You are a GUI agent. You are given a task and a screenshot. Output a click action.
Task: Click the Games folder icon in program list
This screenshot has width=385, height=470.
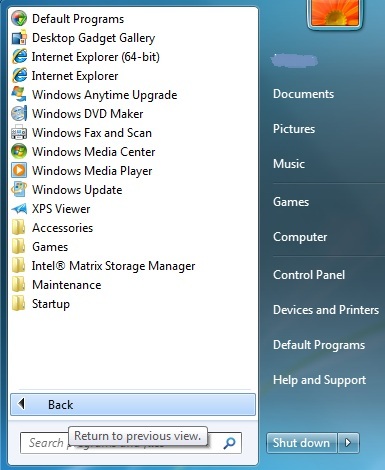pos(18,247)
